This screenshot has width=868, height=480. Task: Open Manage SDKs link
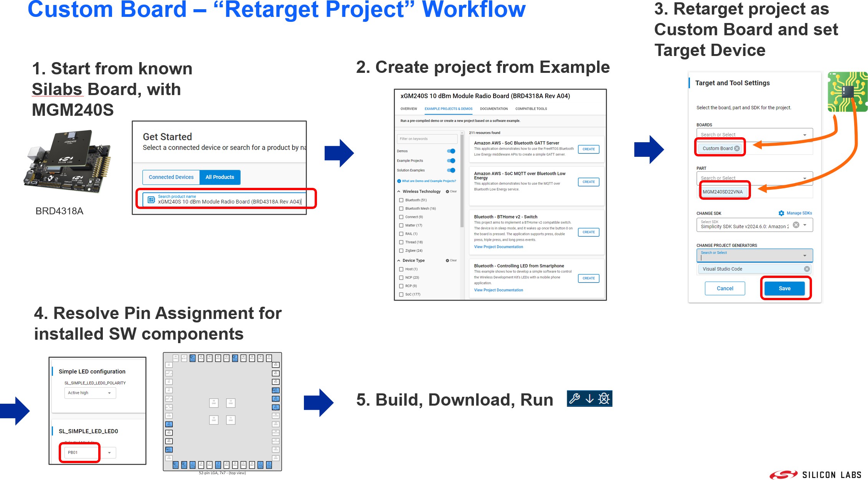799,213
